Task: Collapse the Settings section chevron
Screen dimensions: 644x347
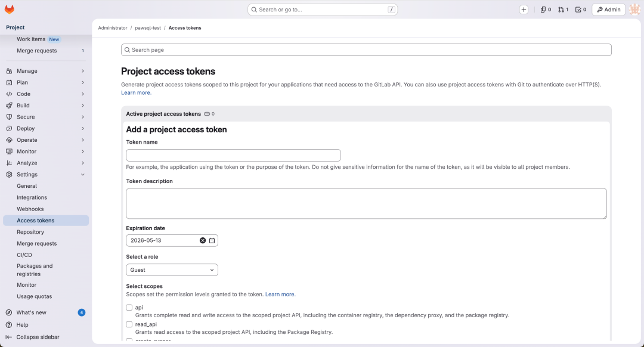Action: (82, 175)
